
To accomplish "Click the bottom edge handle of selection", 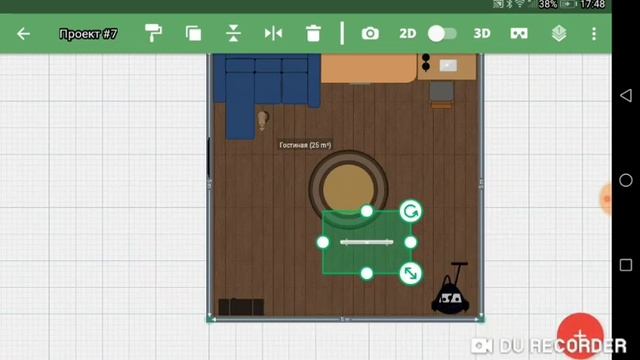I will pos(367,273).
